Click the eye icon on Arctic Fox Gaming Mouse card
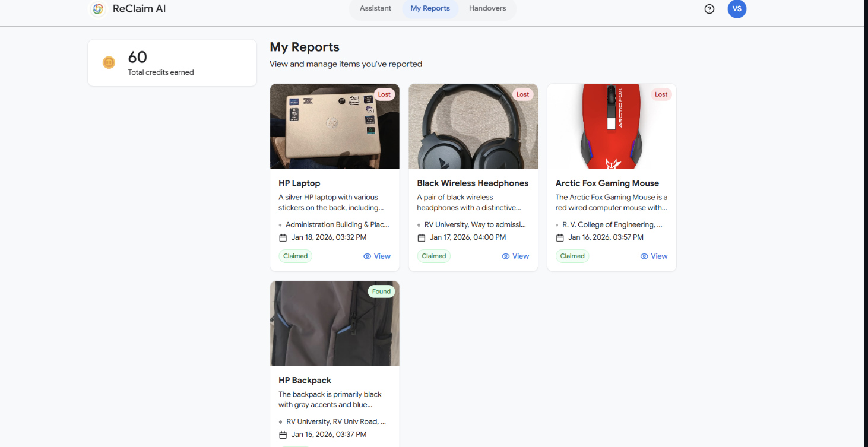868x447 pixels. click(x=644, y=256)
